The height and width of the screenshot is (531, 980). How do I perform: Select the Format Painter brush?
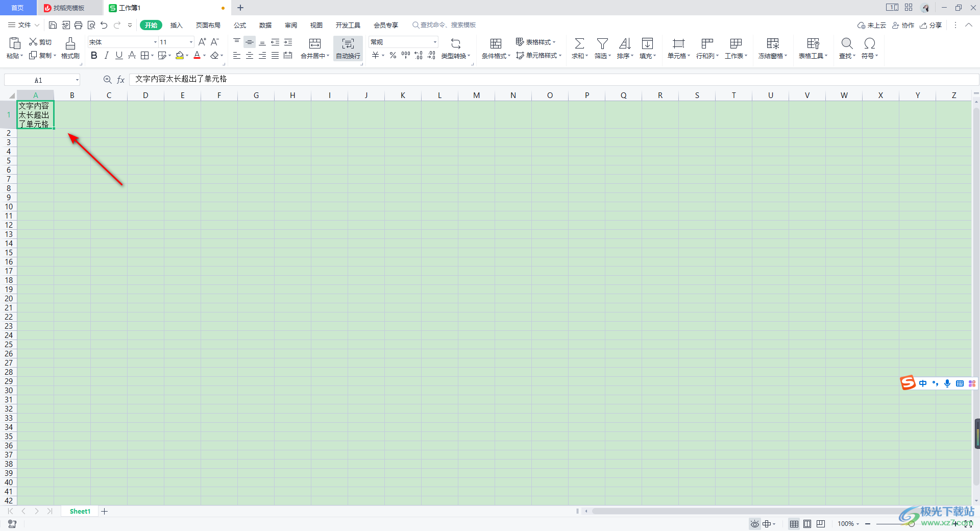click(70, 43)
